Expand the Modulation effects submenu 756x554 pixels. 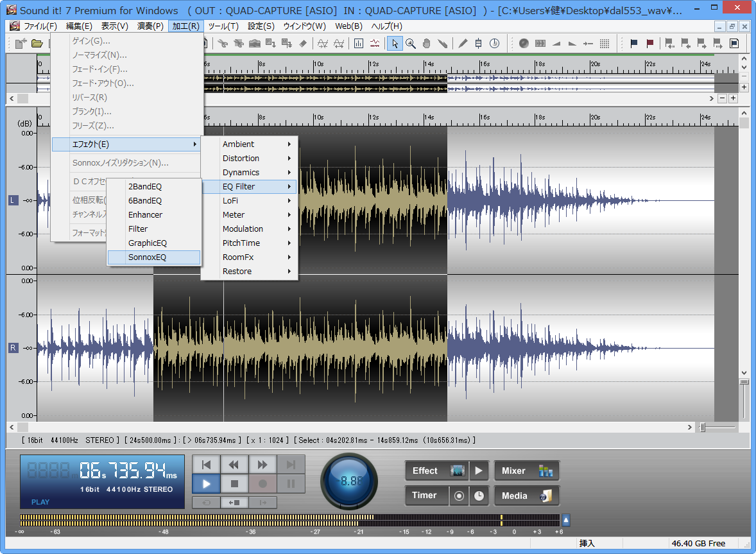pyautogui.click(x=249, y=229)
